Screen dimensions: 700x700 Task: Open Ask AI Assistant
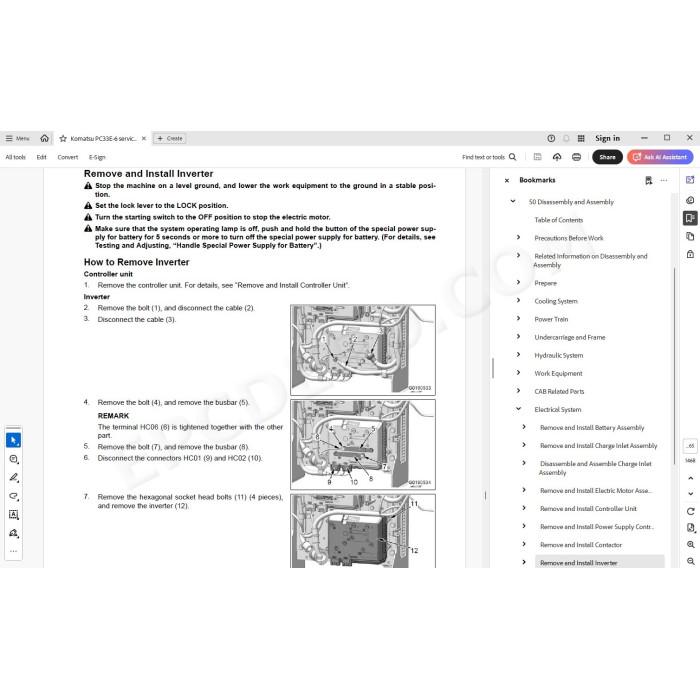tap(660, 157)
